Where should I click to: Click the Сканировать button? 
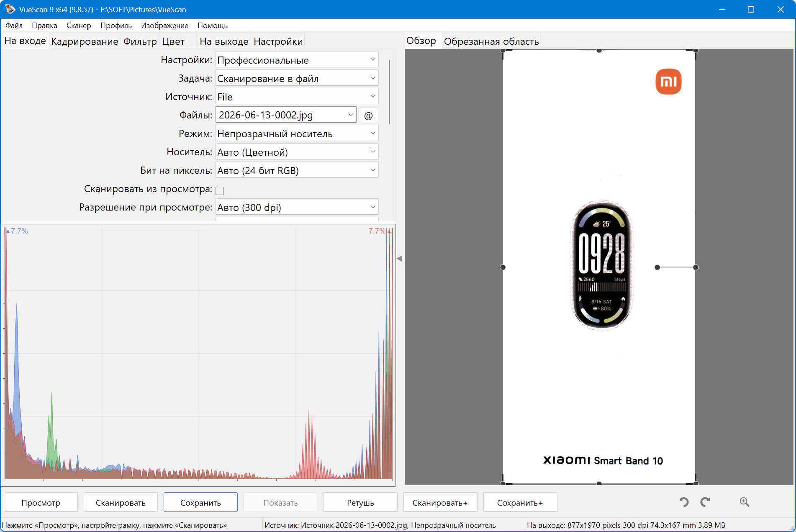(121, 502)
